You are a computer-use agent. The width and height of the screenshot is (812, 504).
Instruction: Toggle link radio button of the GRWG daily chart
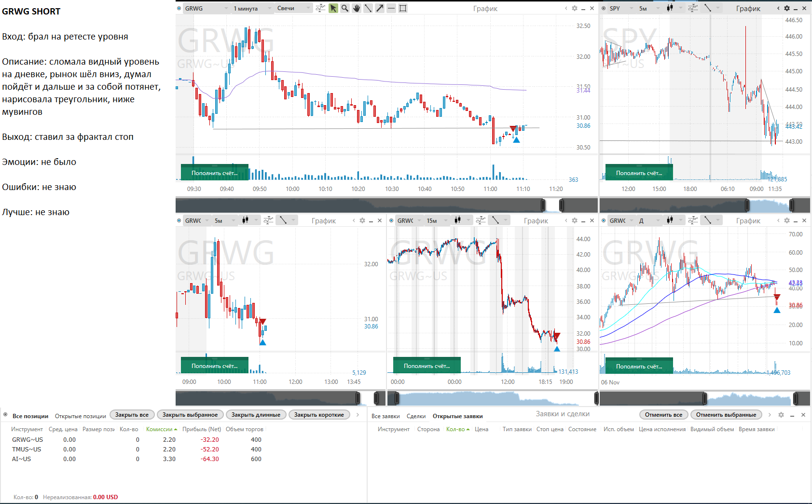click(x=604, y=220)
